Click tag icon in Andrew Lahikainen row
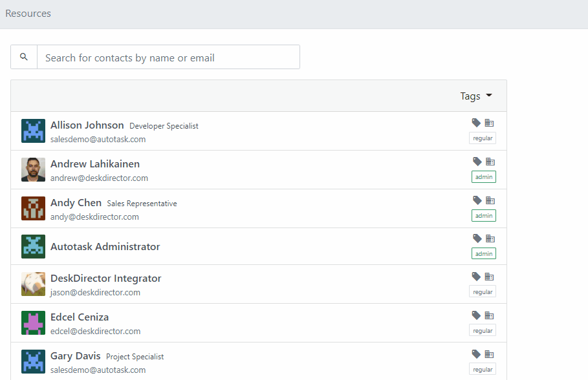The height and width of the screenshot is (380, 588). tap(477, 162)
